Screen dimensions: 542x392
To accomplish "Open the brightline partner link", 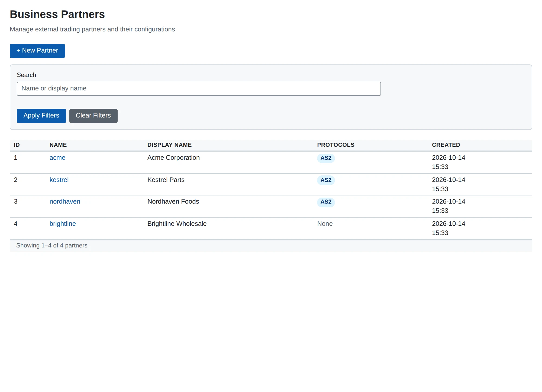I will [x=63, y=224].
